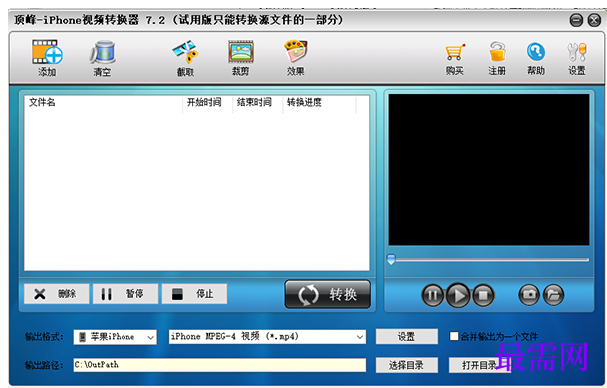Click the 打开目录 button
607x388 pixels.
pos(479,365)
